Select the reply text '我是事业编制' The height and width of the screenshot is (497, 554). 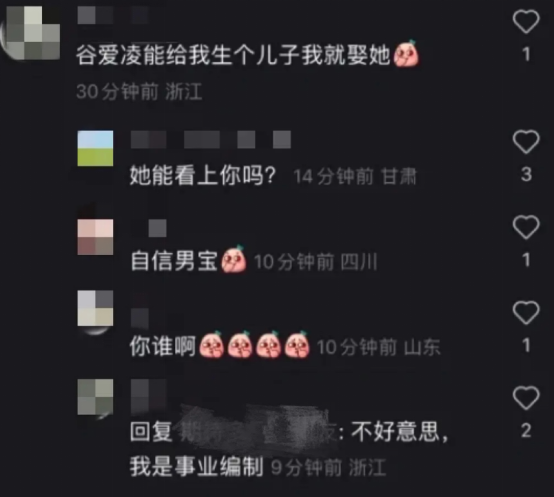coord(196,466)
